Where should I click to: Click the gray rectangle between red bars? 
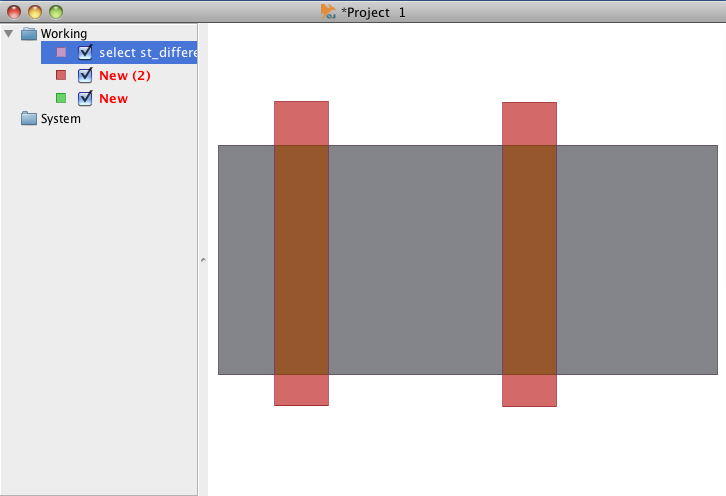pyautogui.click(x=415, y=260)
